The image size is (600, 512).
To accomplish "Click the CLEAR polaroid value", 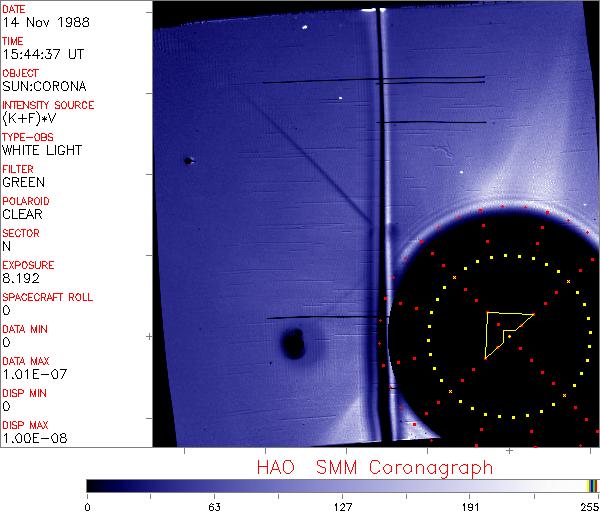I will tap(22, 215).
